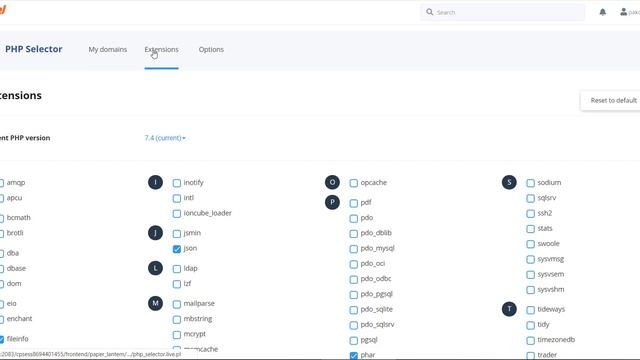The image size is (640, 360).
Task: Enable the pdo_pgsql checkbox
Action: 353,295
